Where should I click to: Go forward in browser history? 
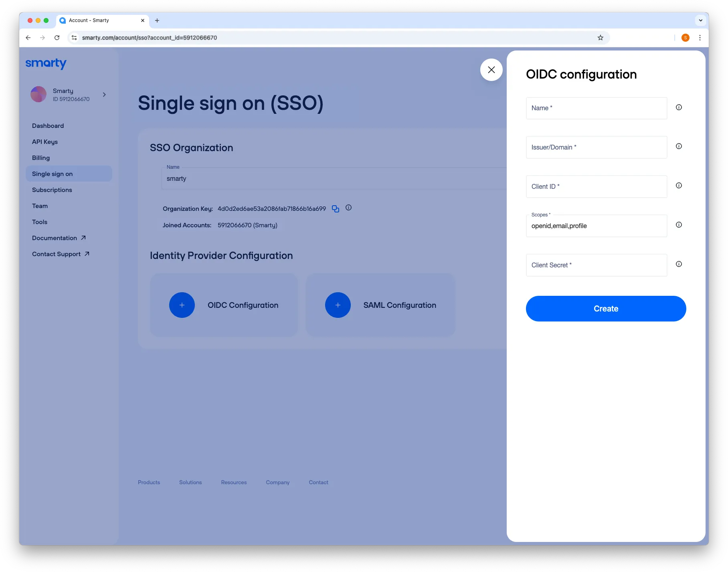tap(42, 38)
